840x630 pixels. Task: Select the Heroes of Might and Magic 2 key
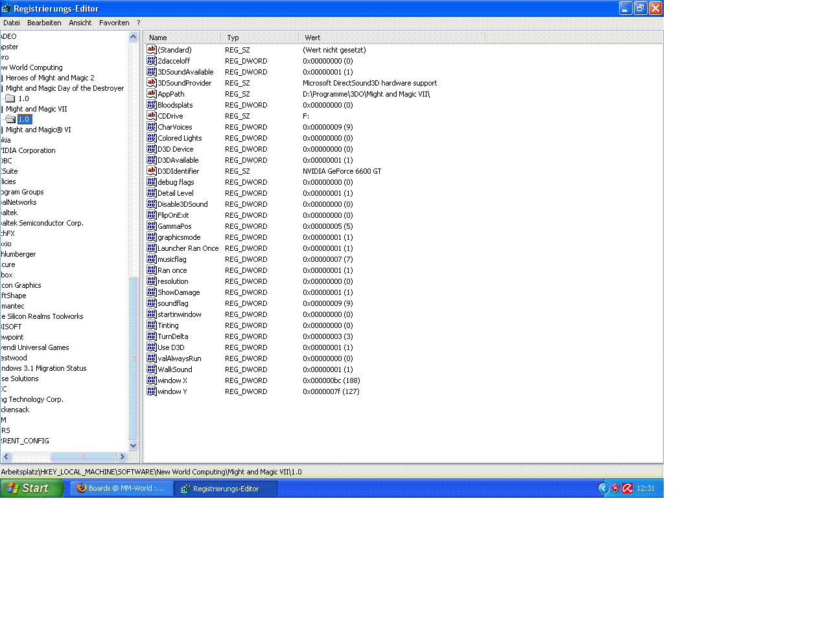[50, 78]
